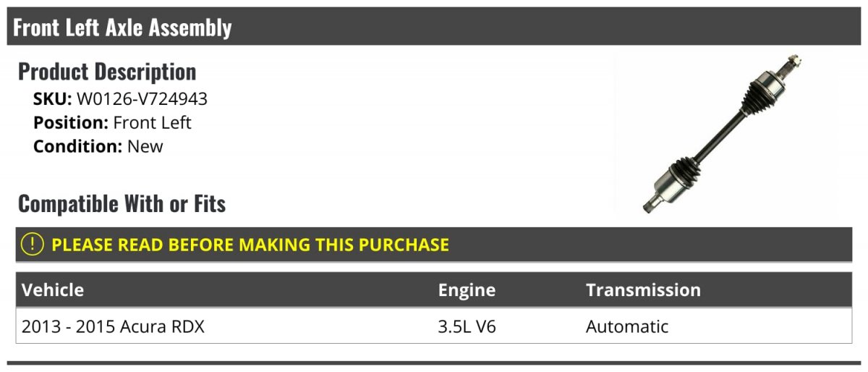Click the Vehicle column header

point(53,290)
